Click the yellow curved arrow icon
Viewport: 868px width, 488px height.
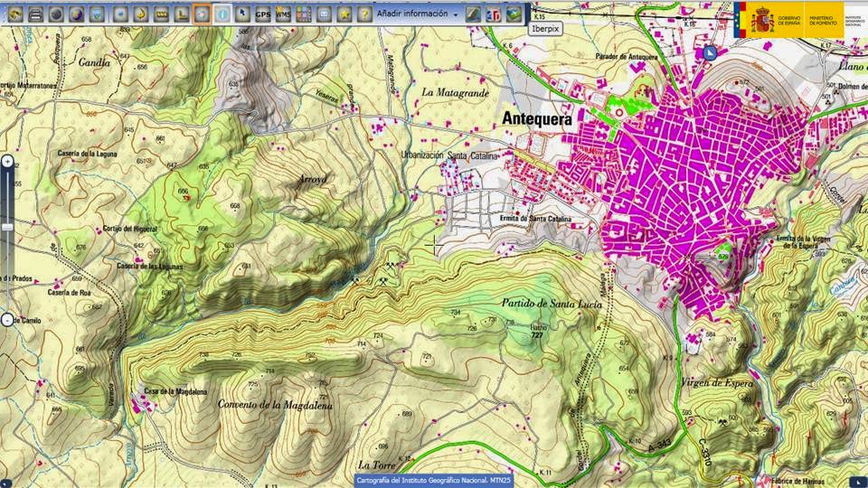tap(141, 14)
